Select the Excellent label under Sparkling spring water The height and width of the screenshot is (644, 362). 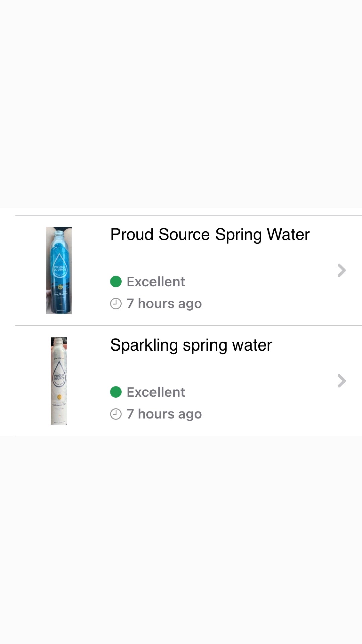[x=156, y=392]
